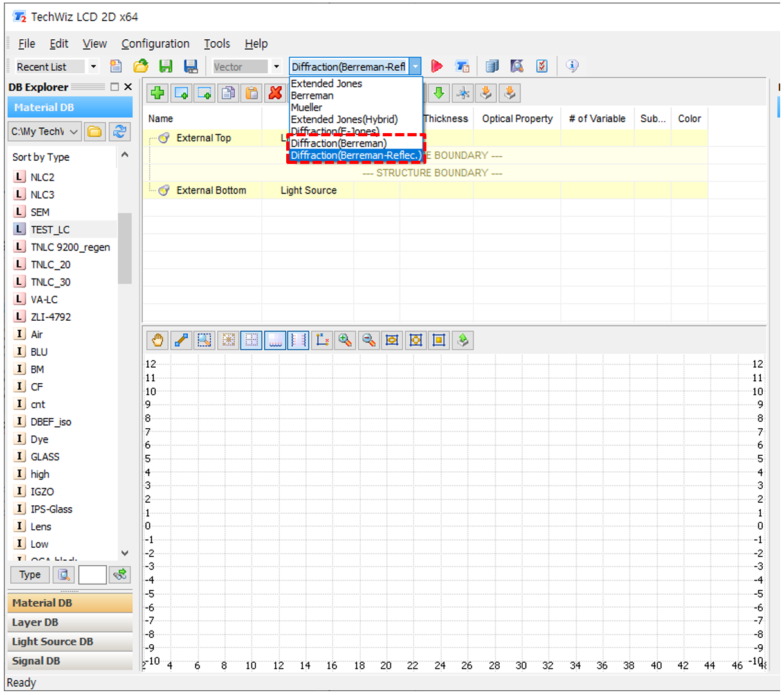Open the Configuration menu

tap(155, 44)
